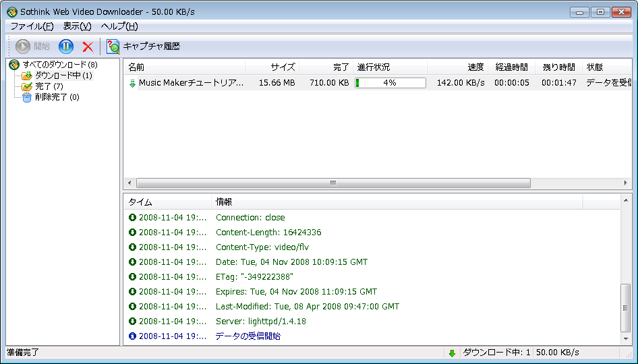The height and width of the screenshot is (364, 638).
Task: Sort by the 残り時間 column header
Action: 558,67
